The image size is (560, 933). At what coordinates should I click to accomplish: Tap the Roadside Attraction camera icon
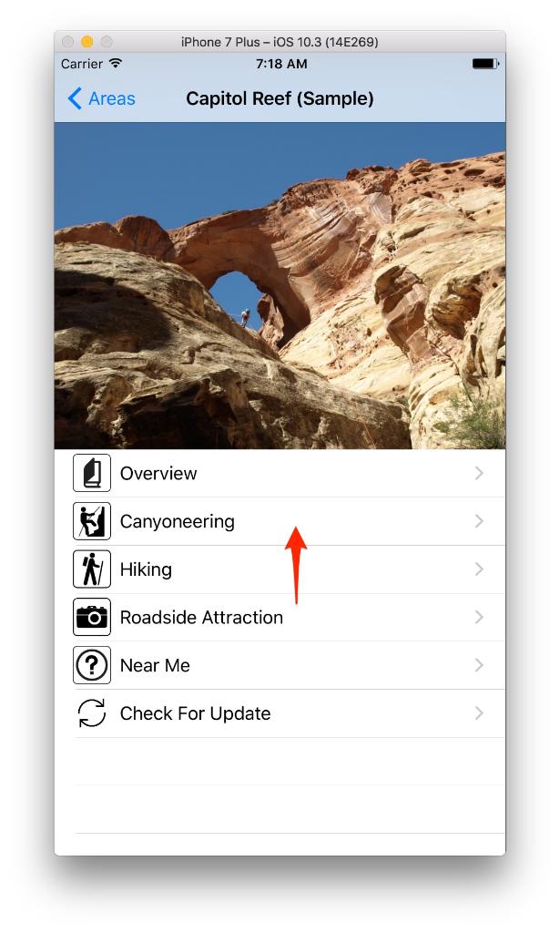pyautogui.click(x=92, y=617)
